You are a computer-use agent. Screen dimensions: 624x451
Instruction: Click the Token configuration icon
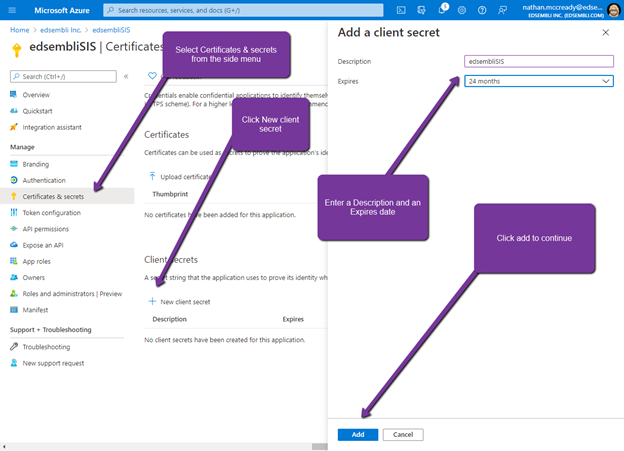tap(14, 213)
